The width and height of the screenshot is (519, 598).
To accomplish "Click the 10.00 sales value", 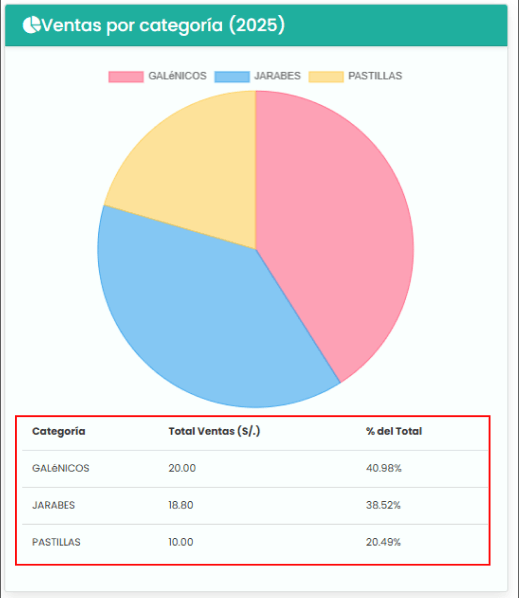I will [181, 542].
